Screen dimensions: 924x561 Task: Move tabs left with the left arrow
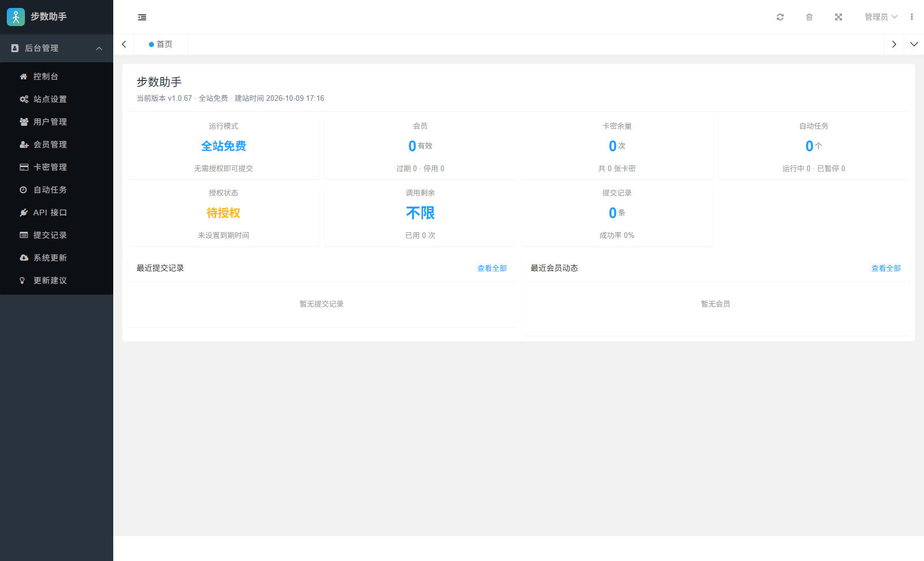[x=124, y=44]
